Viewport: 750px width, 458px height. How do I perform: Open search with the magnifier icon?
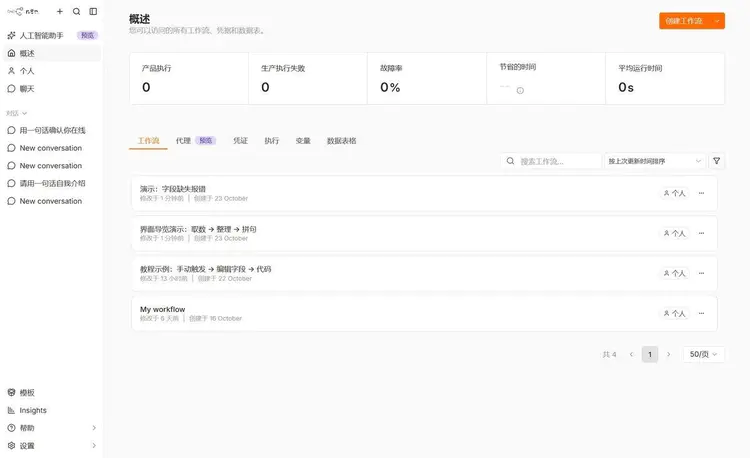pos(77,11)
